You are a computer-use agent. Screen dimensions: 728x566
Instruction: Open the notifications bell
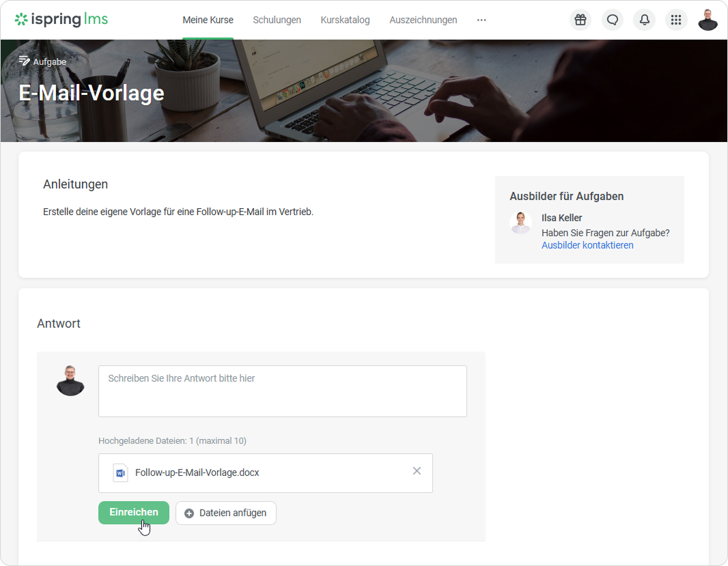(644, 20)
